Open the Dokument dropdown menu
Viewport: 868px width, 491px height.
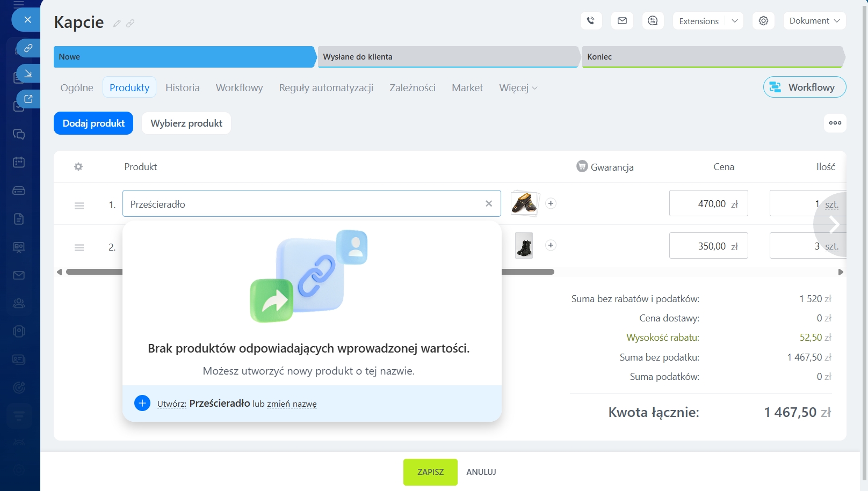(x=814, y=21)
